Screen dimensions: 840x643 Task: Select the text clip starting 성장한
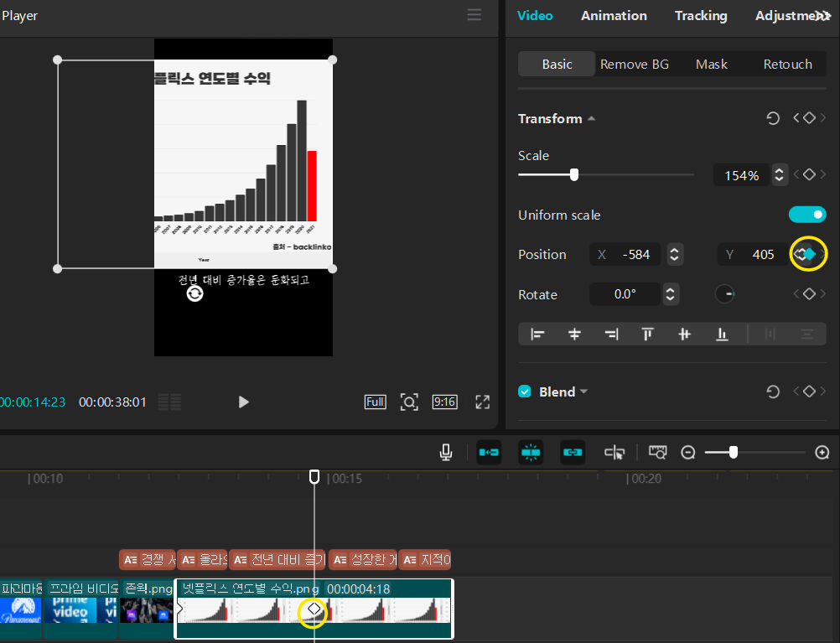point(363,560)
